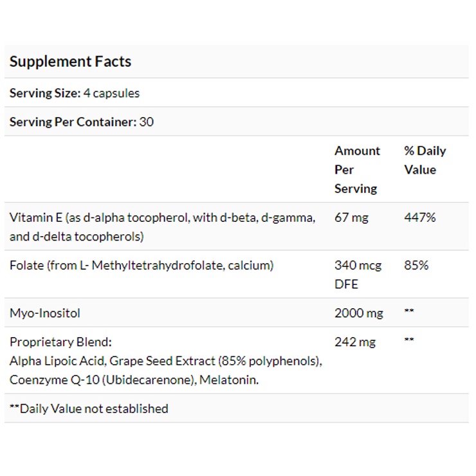Select the Myo-Inositol ingredient name

45,313
